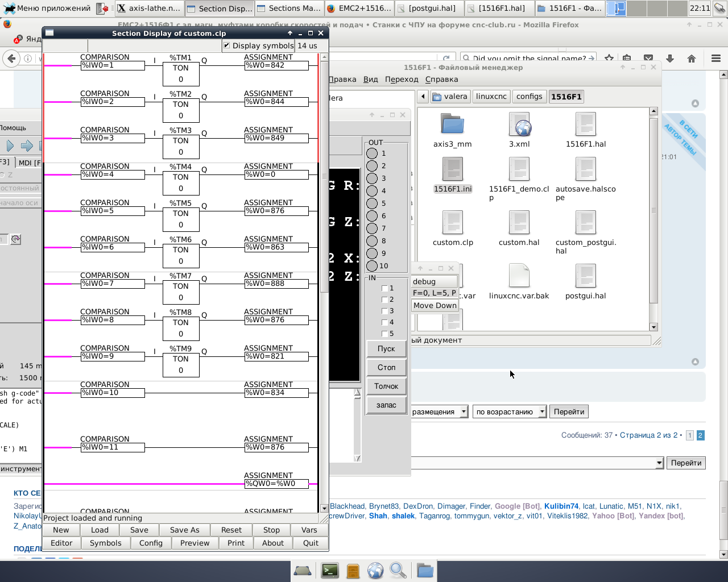Click the %QW0=%W0 assignment field
This screenshot has height=582, width=728.
click(276, 484)
